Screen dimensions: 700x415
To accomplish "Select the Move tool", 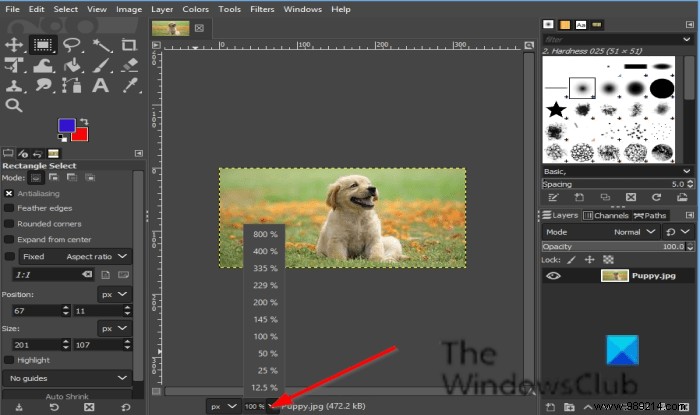I will (14, 45).
